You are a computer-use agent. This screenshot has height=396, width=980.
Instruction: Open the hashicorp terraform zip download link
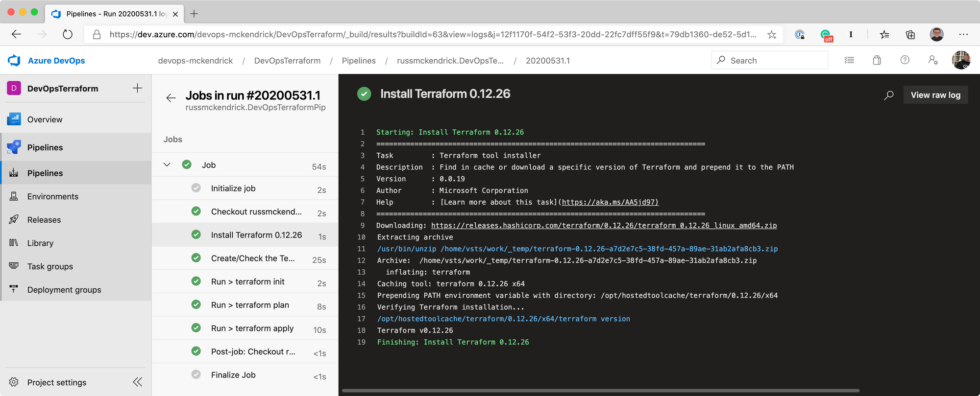604,226
